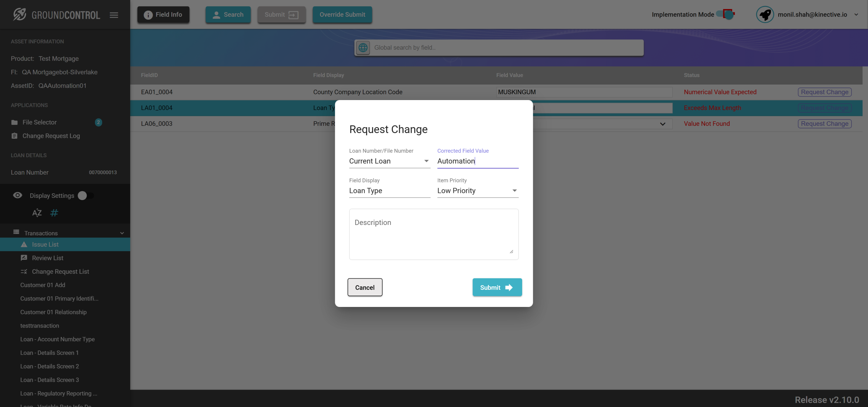Select the AZ alphabetical sort icon
The width and height of the screenshot is (868, 407).
coord(37,213)
